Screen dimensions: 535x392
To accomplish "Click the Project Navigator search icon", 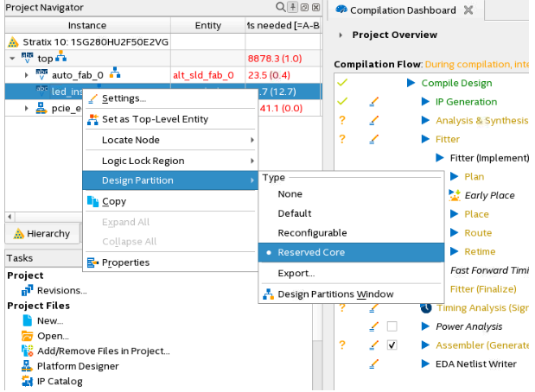I will pyautogui.click(x=283, y=8).
